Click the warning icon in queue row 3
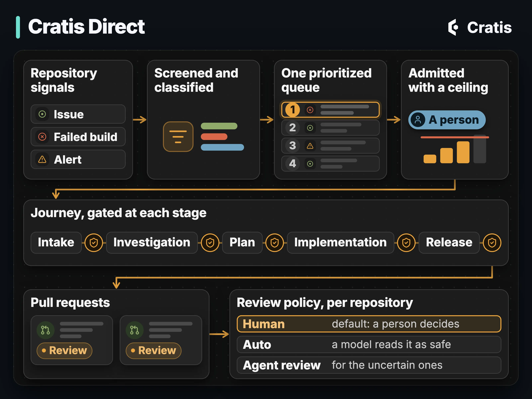Image resolution: width=532 pixels, height=399 pixels. [x=310, y=146]
